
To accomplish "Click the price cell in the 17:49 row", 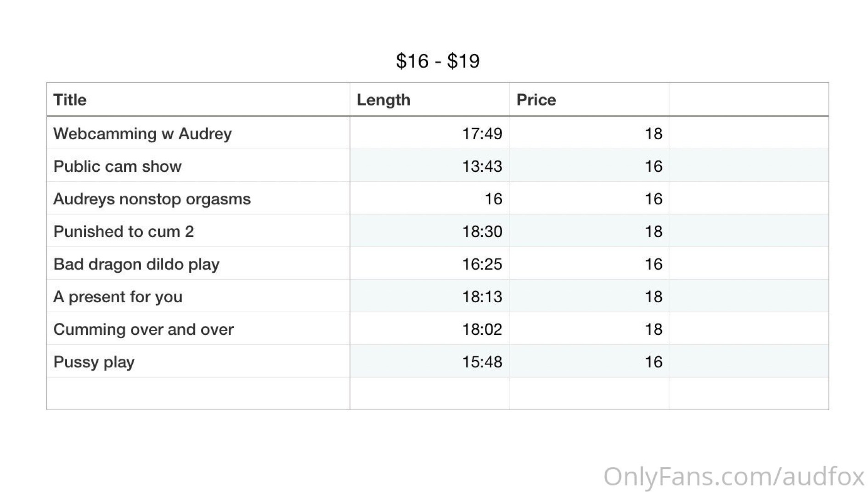I will pos(653,134).
